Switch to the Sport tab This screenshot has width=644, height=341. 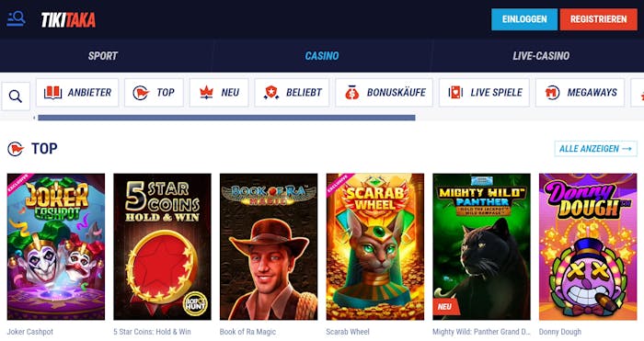(103, 56)
